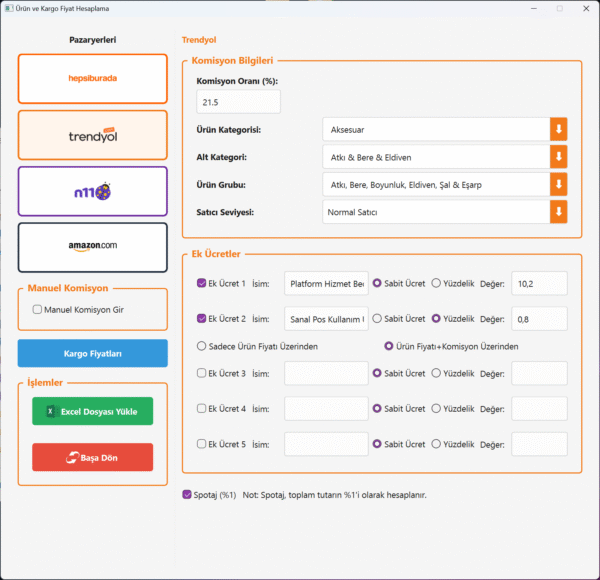Viewport: 600px width, 580px height.
Task: Enable Ek Ücret 4 checkbox
Action: pyautogui.click(x=201, y=408)
